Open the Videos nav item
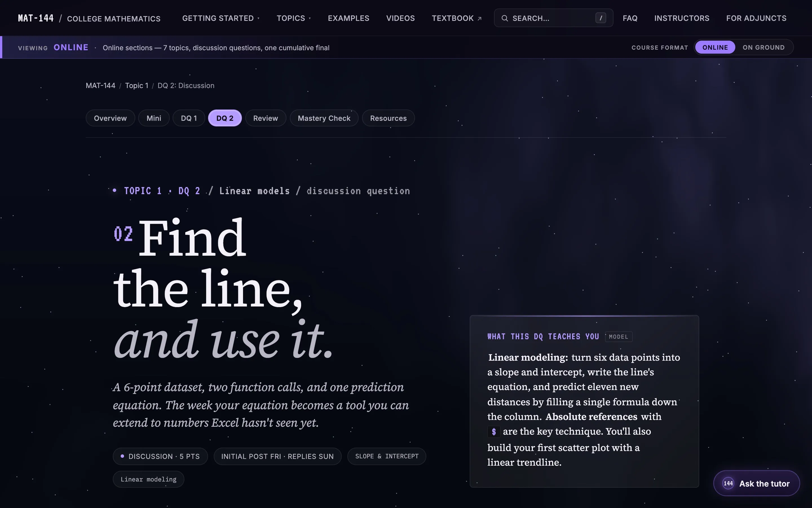The height and width of the screenshot is (508, 812). click(400, 18)
